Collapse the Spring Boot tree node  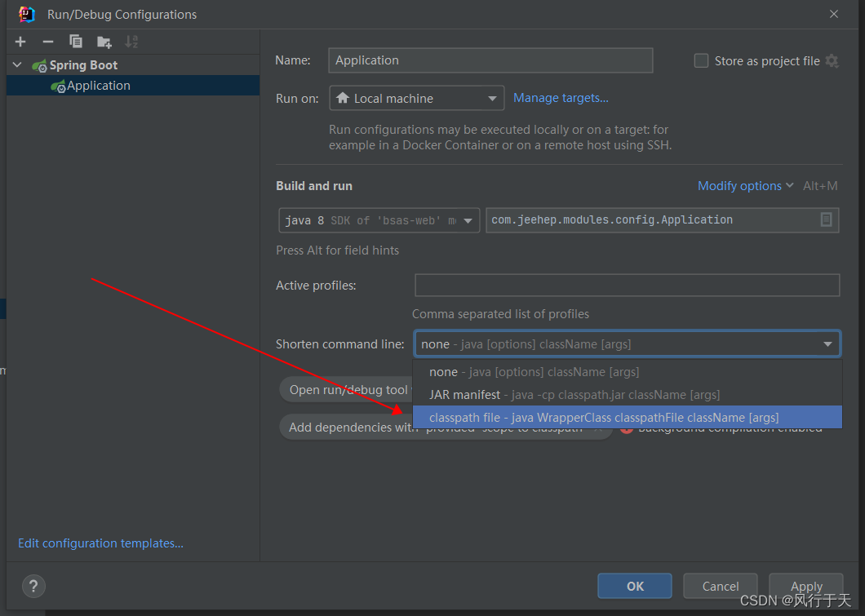[17, 65]
